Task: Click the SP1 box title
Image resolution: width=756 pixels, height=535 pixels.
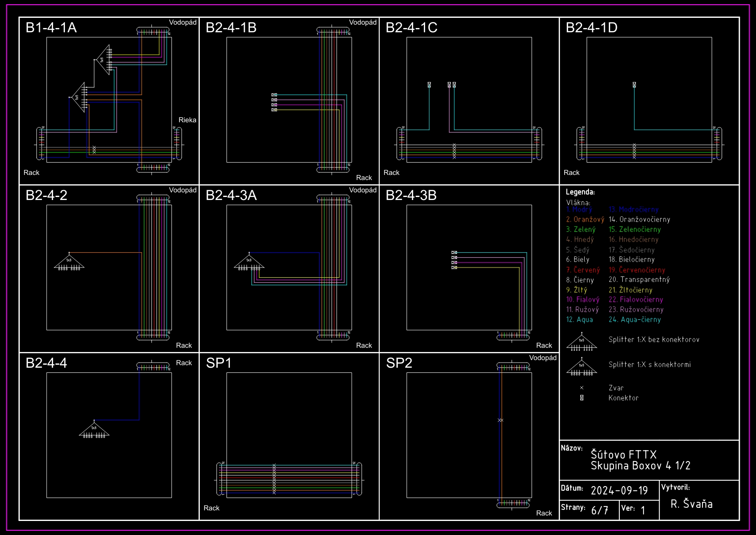Action: 218,363
